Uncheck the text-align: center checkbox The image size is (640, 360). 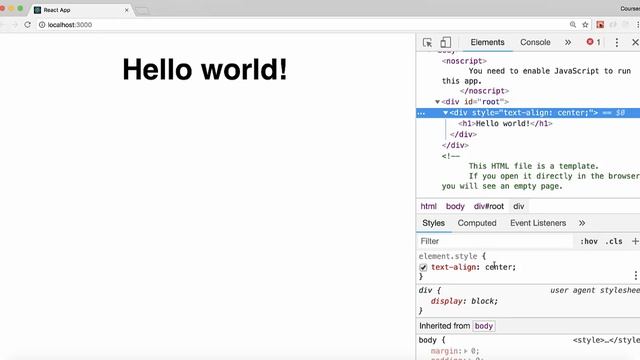[423, 268]
